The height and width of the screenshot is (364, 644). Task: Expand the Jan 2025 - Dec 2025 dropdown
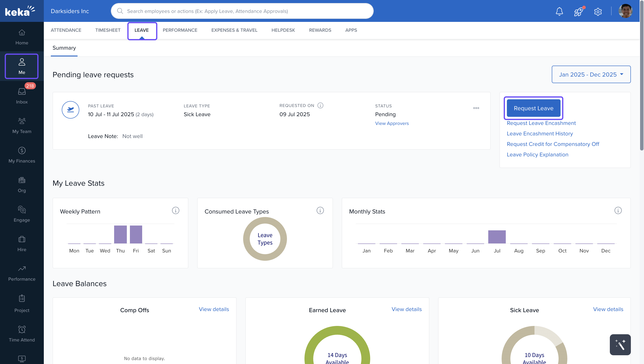(591, 75)
